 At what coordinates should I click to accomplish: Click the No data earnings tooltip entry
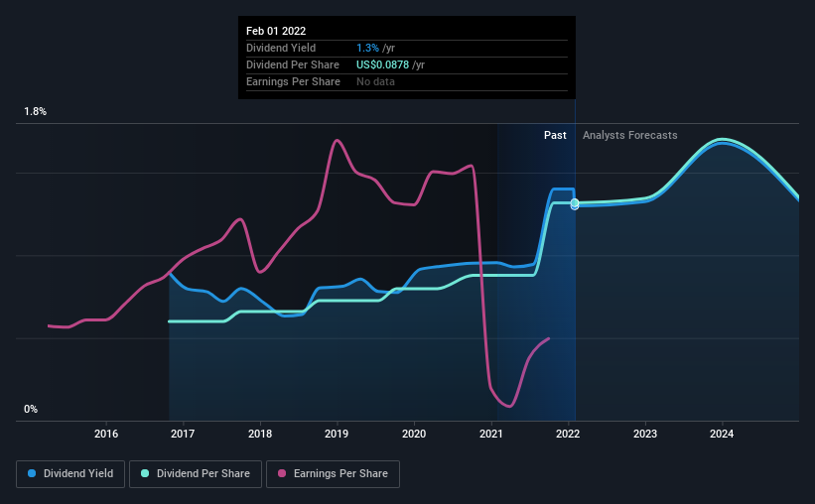[376, 81]
